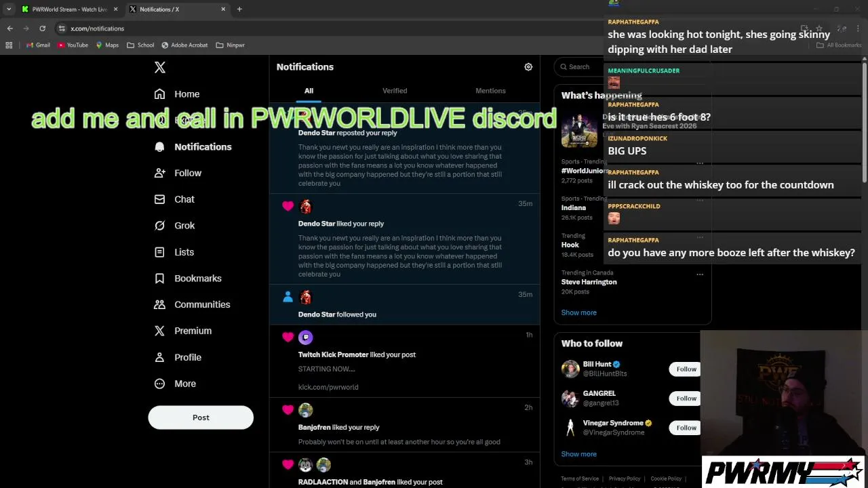Open the Maps bookmark
868x488 pixels.
[107, 45]
